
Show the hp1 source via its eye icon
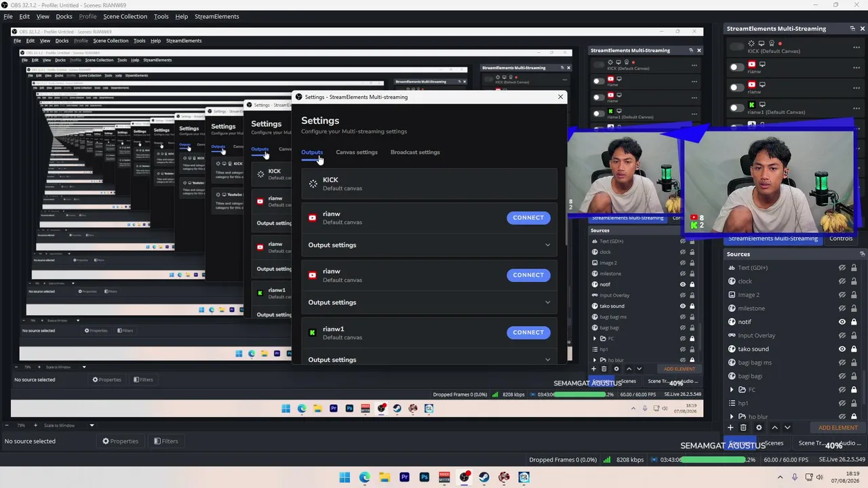click(842, 403)
